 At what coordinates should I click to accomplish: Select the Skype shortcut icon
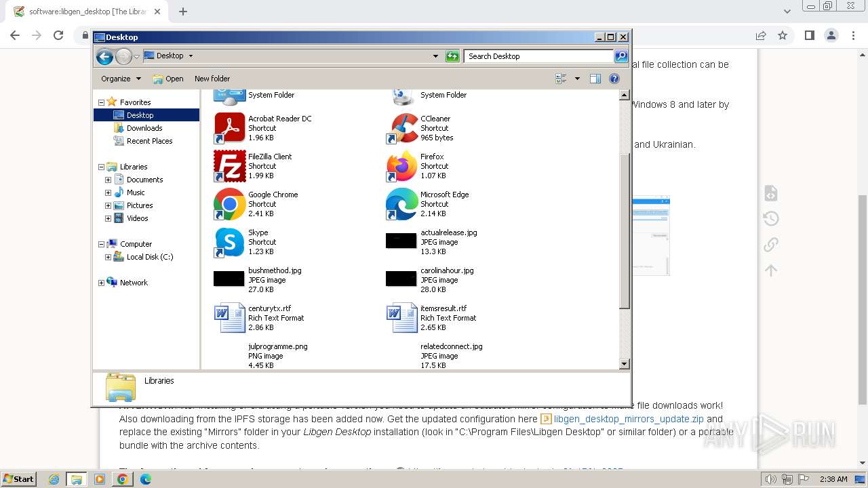[229, 241]
